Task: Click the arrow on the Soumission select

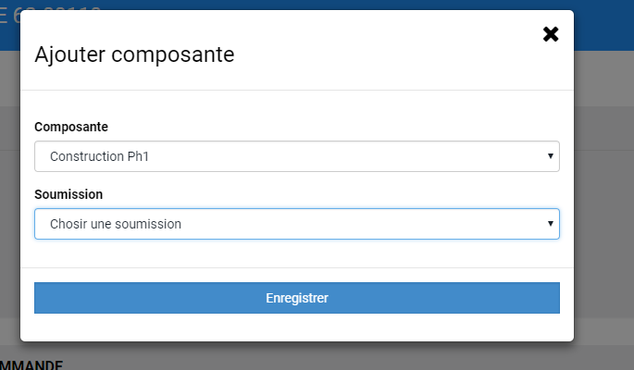Action: [550, 224]
